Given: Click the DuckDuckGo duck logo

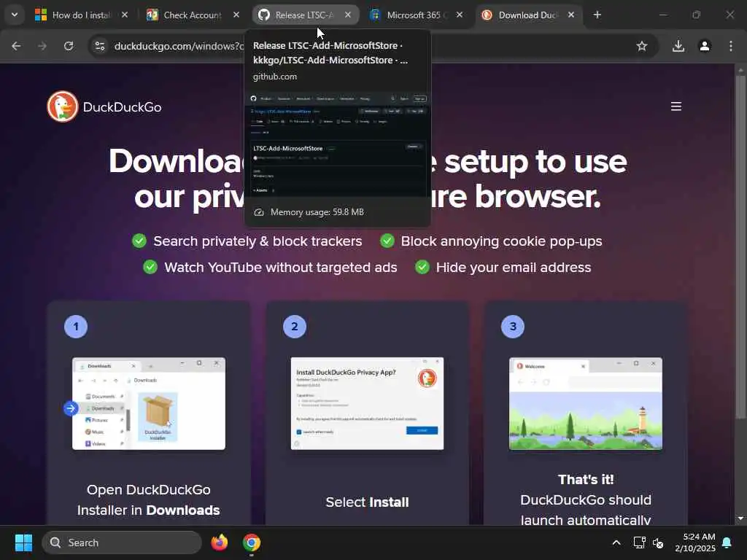Looking at the screenshot, I should 63,106.
